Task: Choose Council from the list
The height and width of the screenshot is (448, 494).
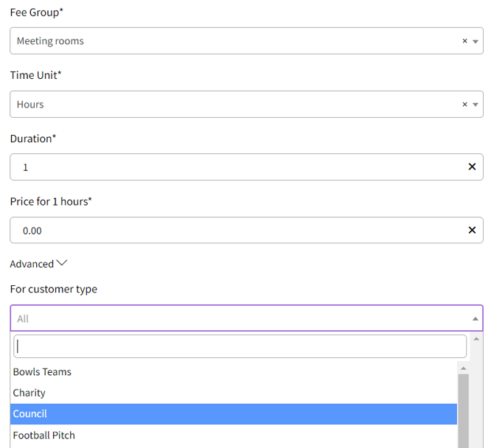Action: click(x=31, y=414)
